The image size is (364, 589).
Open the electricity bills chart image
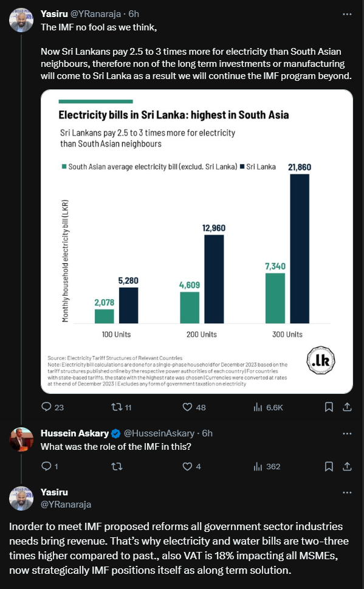pos(197,241)
